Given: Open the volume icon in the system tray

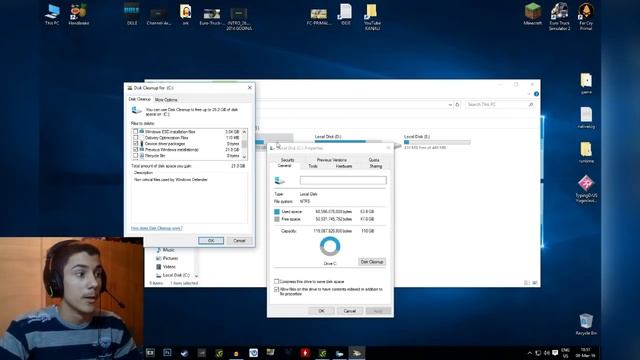Looking at the screenshot, I should 547,353.
